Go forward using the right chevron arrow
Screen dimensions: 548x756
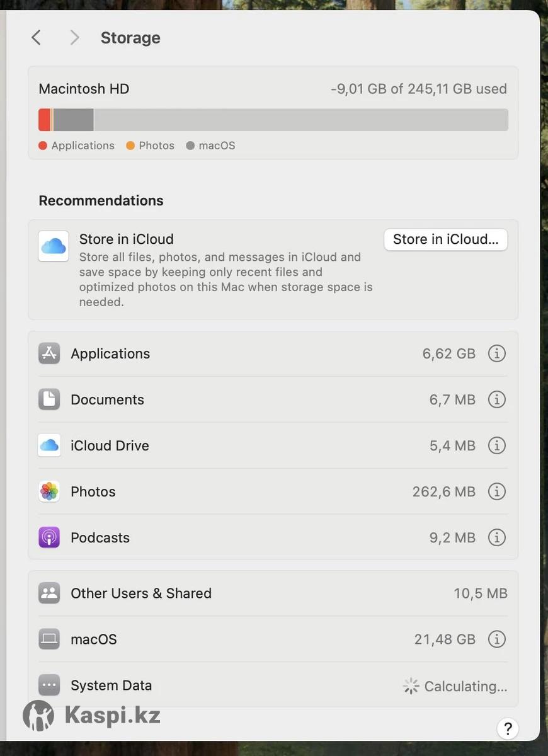74,38
